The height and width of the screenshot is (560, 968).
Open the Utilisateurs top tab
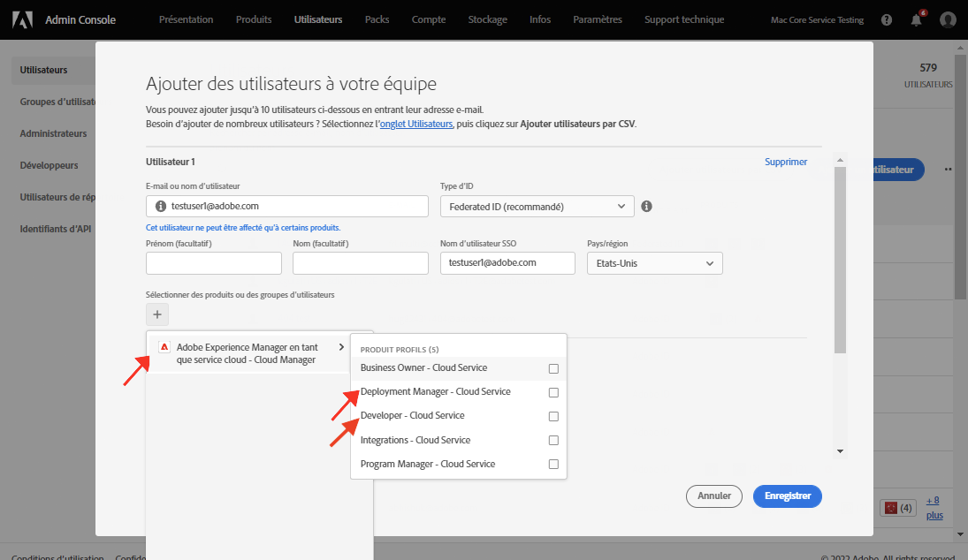[x=318, y=19]
